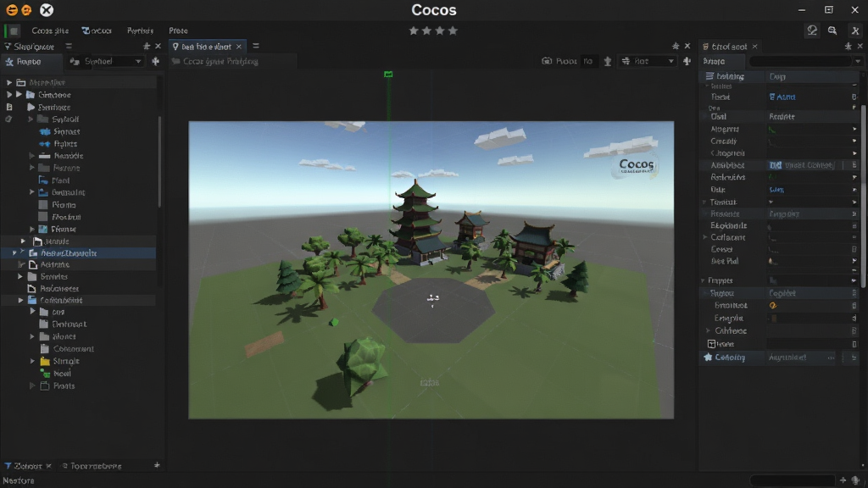Open the "Pyrists" menu in the menu bar
Screen dimensions: 868x488
pos(140,30)
